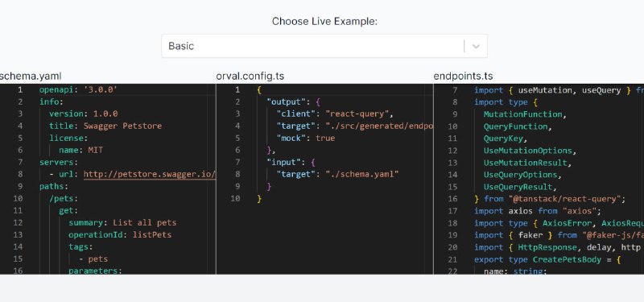Click 'openapi: 3.0.0' line in schema.yaml
The height and width of the screenshot is (302, 644).
(x=78, y=89)
